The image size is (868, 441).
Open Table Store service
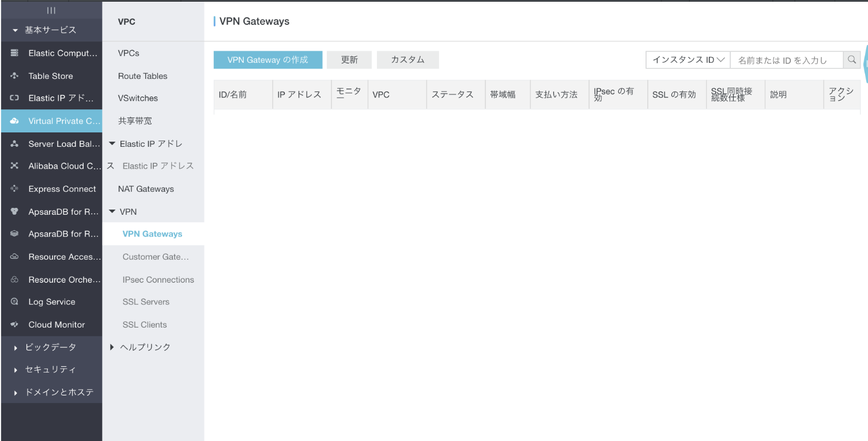click(x=51, y=76)
